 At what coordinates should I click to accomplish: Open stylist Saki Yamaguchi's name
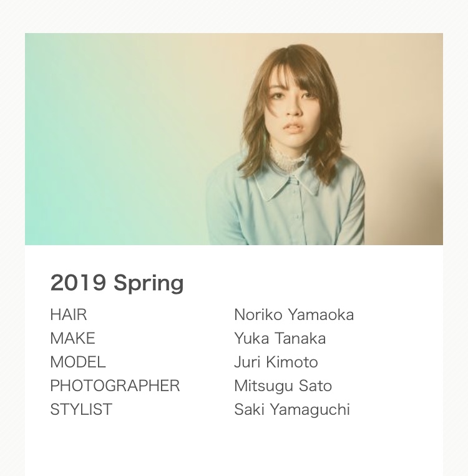pos(292,409)
